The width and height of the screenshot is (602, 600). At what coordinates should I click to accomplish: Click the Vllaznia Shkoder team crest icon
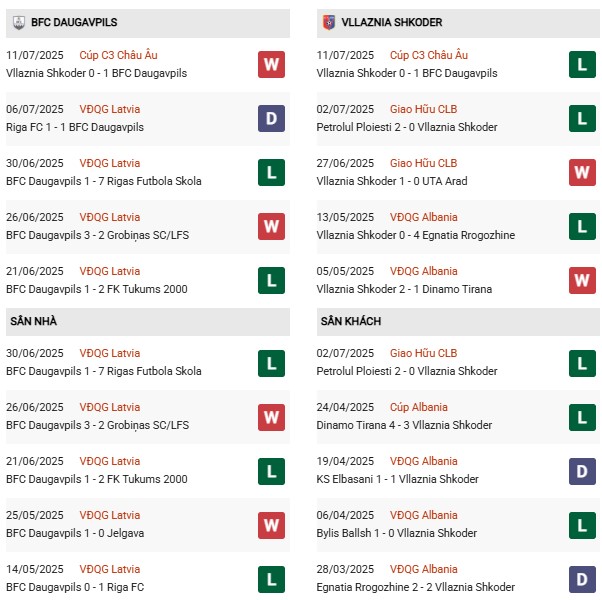pos(328,21)
